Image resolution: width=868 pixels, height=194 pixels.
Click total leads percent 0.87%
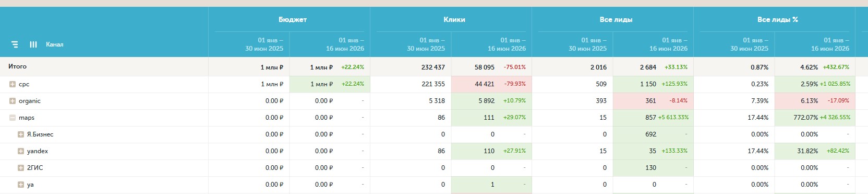pyautogui.click(x=759, y=67)
